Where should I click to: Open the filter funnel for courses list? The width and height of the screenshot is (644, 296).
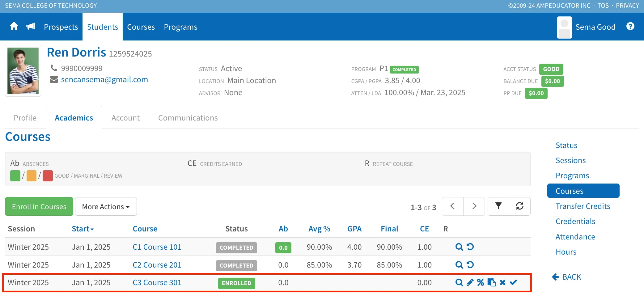tap(498, 206)
